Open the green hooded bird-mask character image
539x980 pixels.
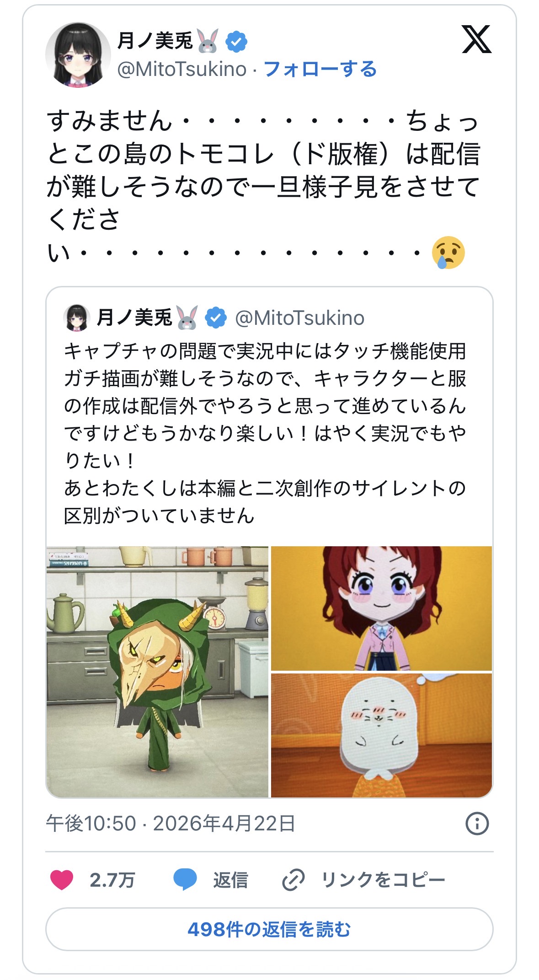click(x=157, y=672)
